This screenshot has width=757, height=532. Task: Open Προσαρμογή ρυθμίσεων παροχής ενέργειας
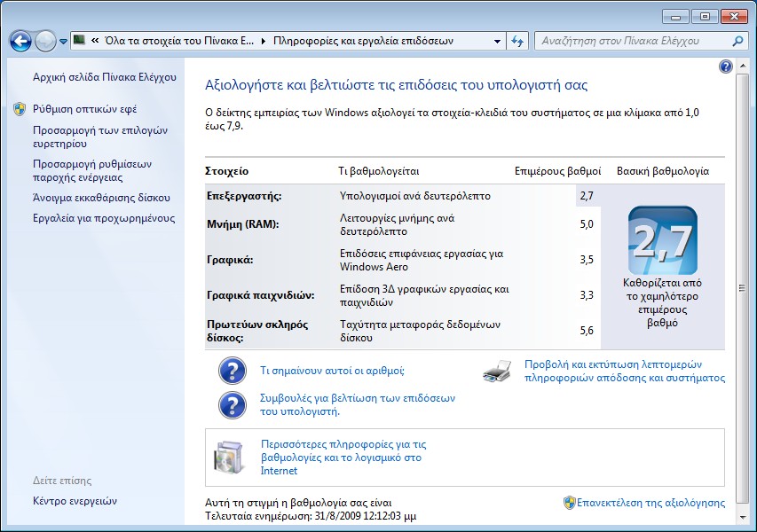point(92,171)
